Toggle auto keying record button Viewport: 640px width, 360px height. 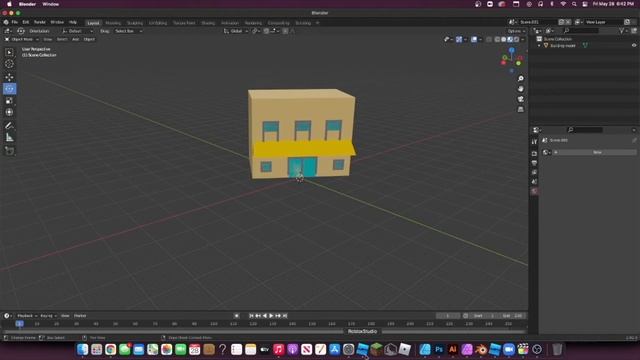pos(236,316)
